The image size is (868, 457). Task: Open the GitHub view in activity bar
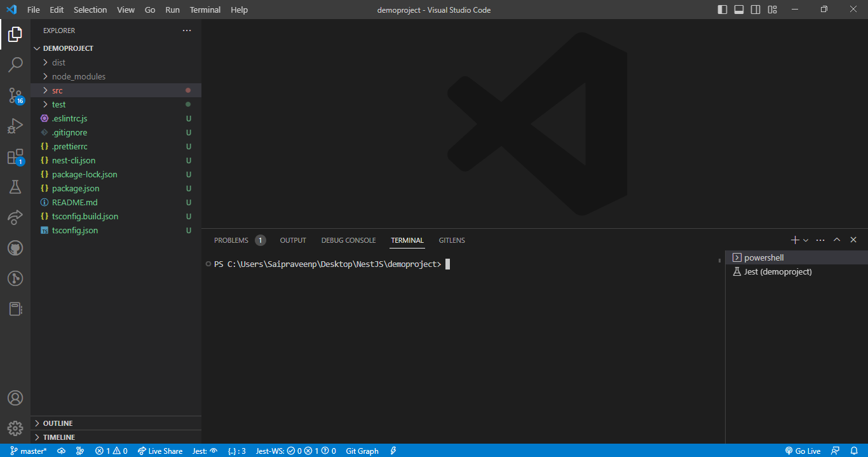[x=15, y=248]
